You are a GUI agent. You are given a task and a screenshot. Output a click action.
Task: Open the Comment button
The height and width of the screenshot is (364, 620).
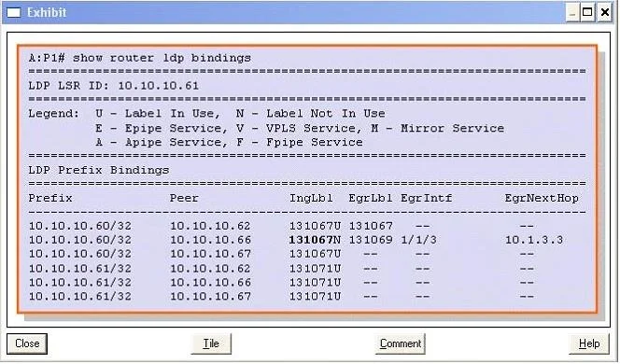pyautogui.click(x=401, y=343)
